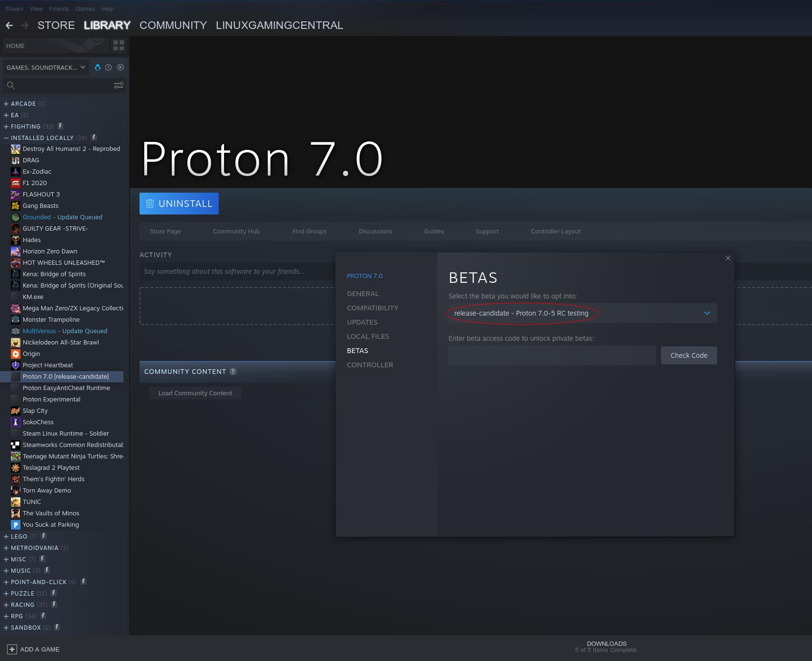Open the Downloads status at bottom
Viewport: 812px width, 661px height.
pyautogui.click(x=606, y=647)
